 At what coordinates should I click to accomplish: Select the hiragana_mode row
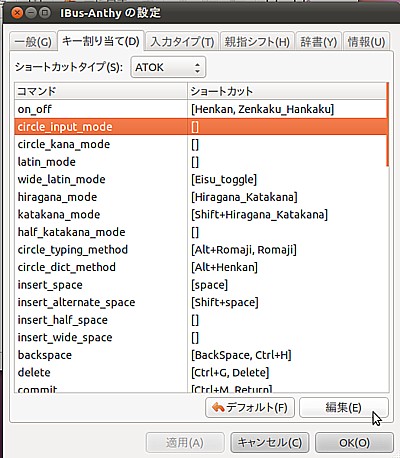coord(200,197)
